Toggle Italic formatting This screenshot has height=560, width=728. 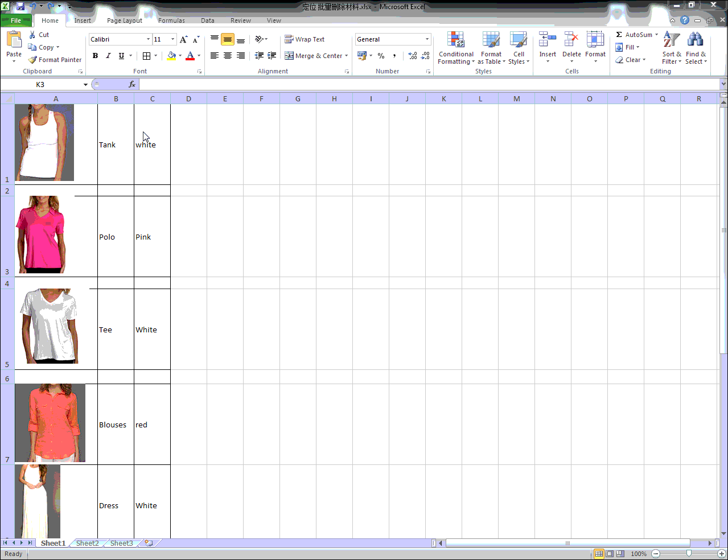click(108, 56)
